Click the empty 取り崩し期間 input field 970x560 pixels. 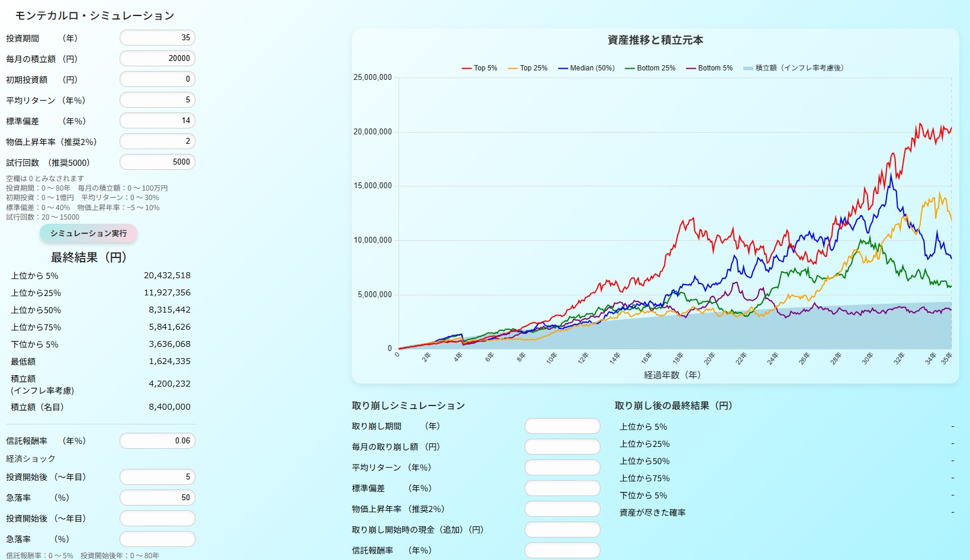[x=562, y=426]
